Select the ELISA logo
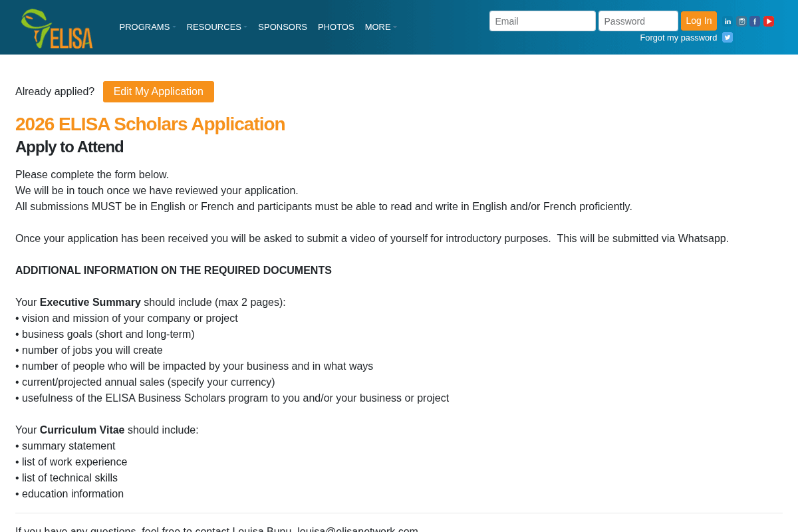798x532 pixels. tap(57, 27)
